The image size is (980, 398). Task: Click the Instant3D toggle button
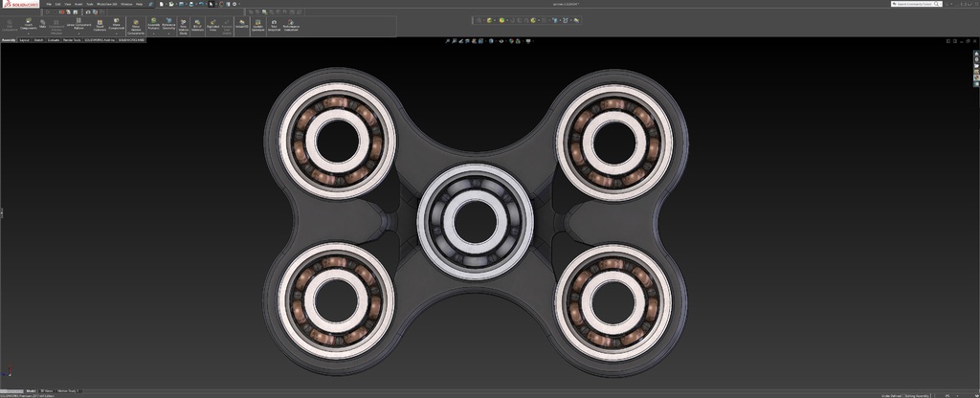pos(242,24)
